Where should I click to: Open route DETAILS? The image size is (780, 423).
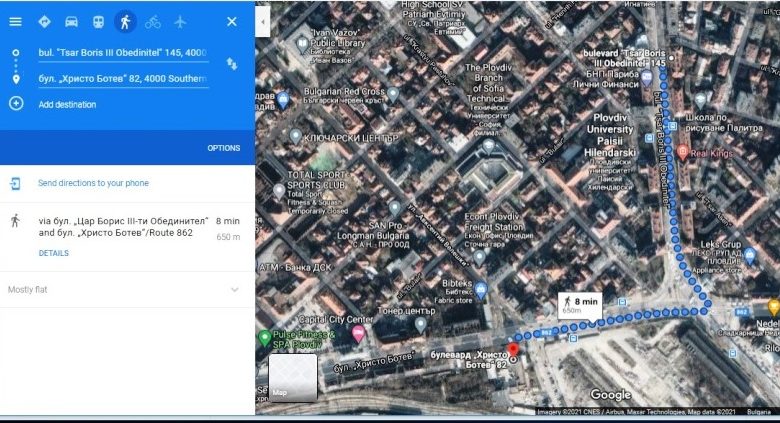coord(54,253)
